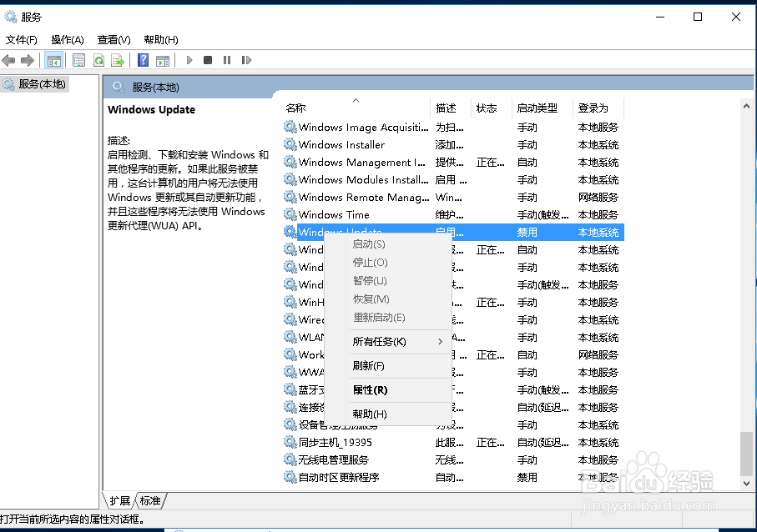Click gear icon of 无线电管理服务 row

tap(290, 459)
